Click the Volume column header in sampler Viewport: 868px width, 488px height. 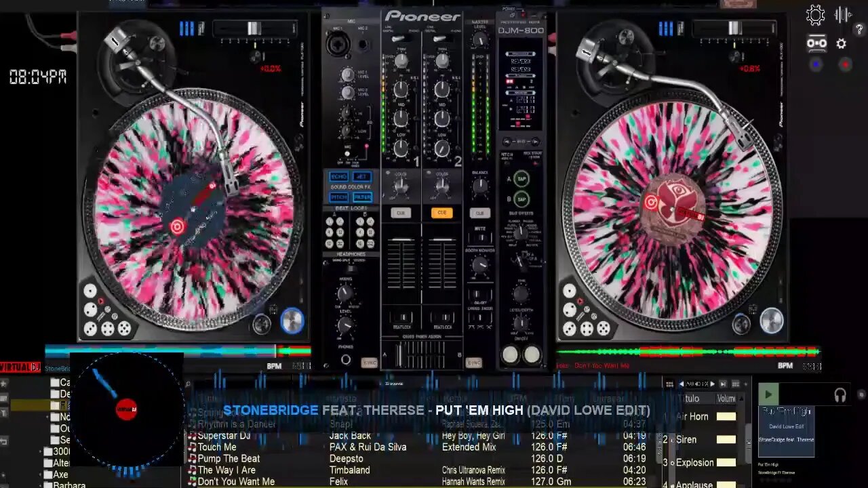coord(726,399)
